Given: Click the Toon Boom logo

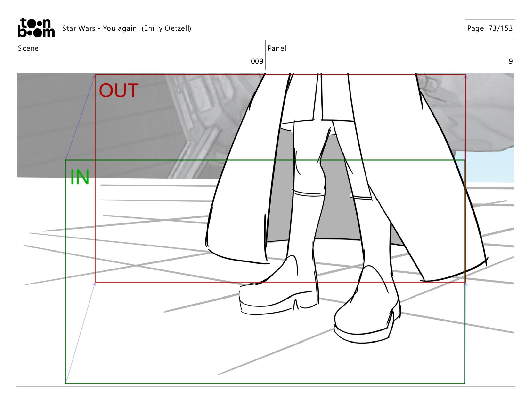Looking at the screenshot, I should (36, 28).
